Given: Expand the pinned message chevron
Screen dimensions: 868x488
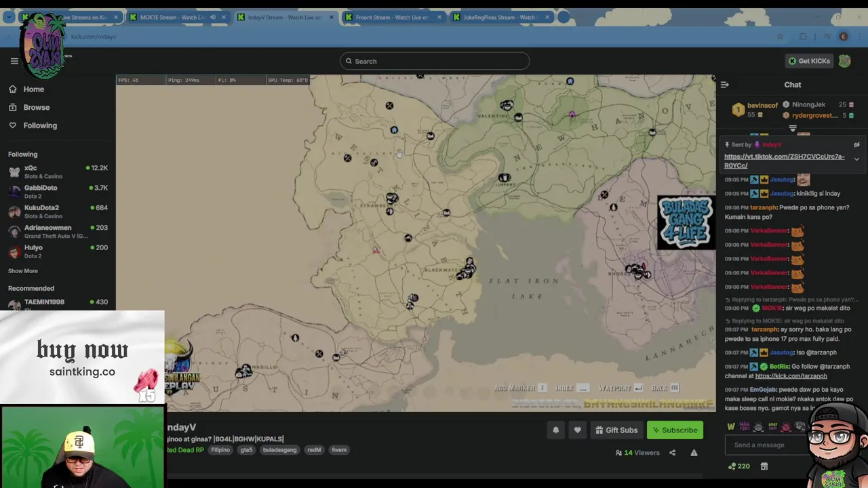Looking at the screenshot, I should click(856, 159).
